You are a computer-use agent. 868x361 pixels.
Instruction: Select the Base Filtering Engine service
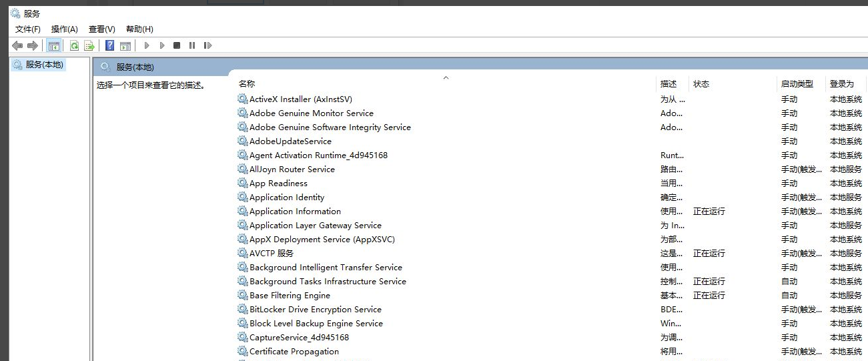[x=290, y=296]
